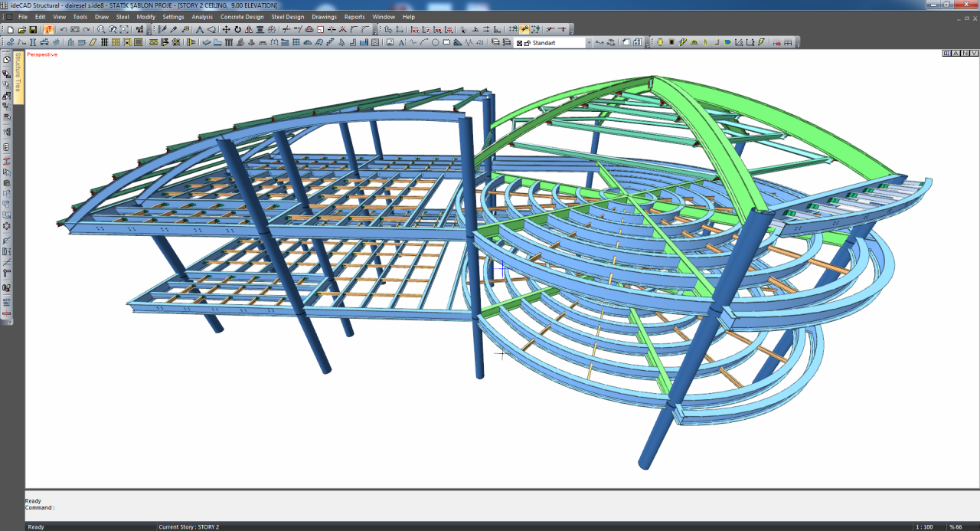
Task: Expand the Structure Tree side panel
Action: tap(18, 77)
